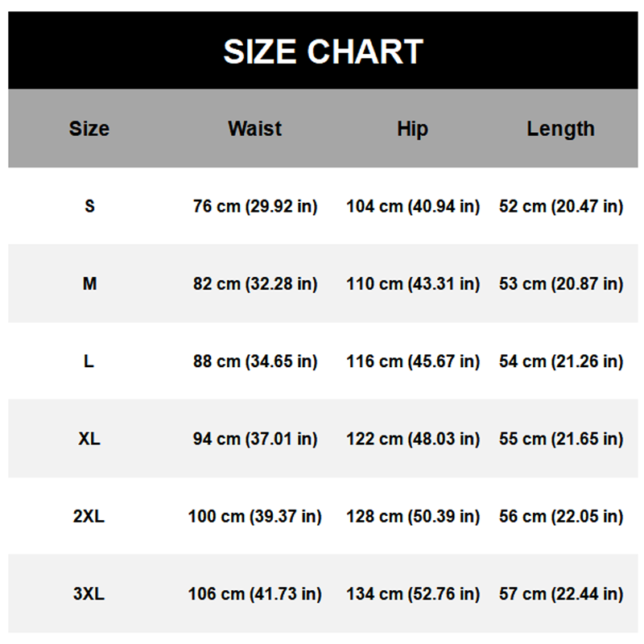644x644 pixels.
Task: Click length value 55 cm (21.65 in)
Action: coord(561,439)
